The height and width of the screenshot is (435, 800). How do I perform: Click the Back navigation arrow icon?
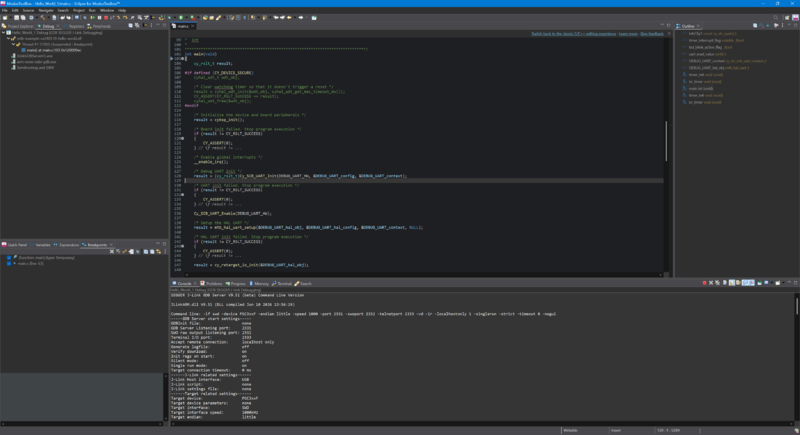click(289, 17)
